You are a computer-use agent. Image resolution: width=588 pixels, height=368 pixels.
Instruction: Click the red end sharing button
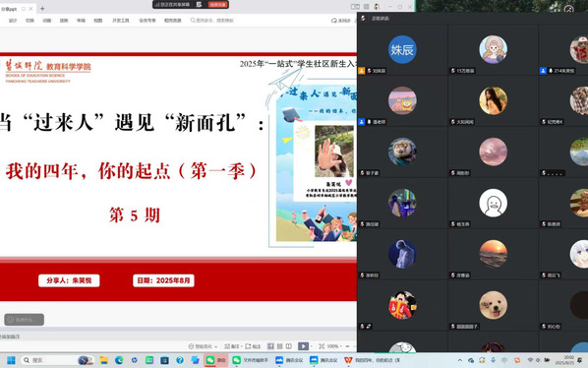pyautogui.click(x=217, y=5)
